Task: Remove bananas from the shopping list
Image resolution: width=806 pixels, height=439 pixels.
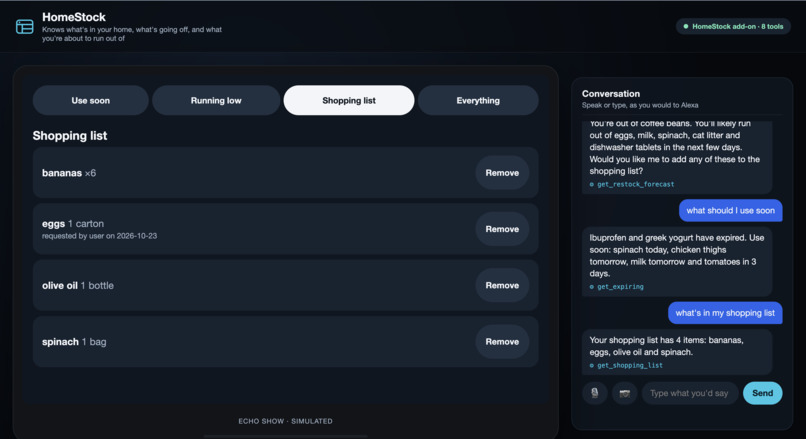Action: (502, 173)
